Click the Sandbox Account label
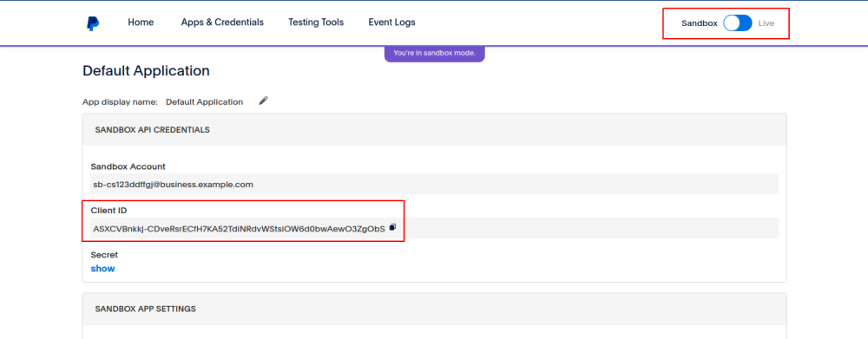 [128, 166]
